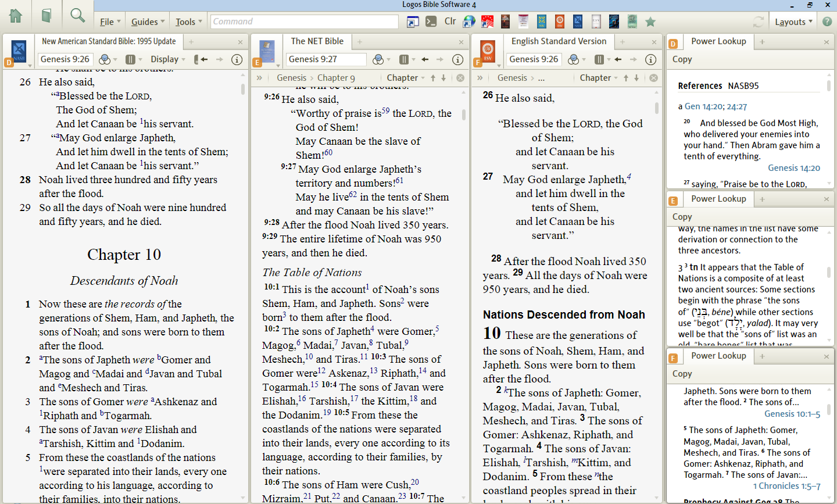Select English Standard Version tab
Image resolution: width=837 pixels, height=504 pixels.
(x=559, y=41)
